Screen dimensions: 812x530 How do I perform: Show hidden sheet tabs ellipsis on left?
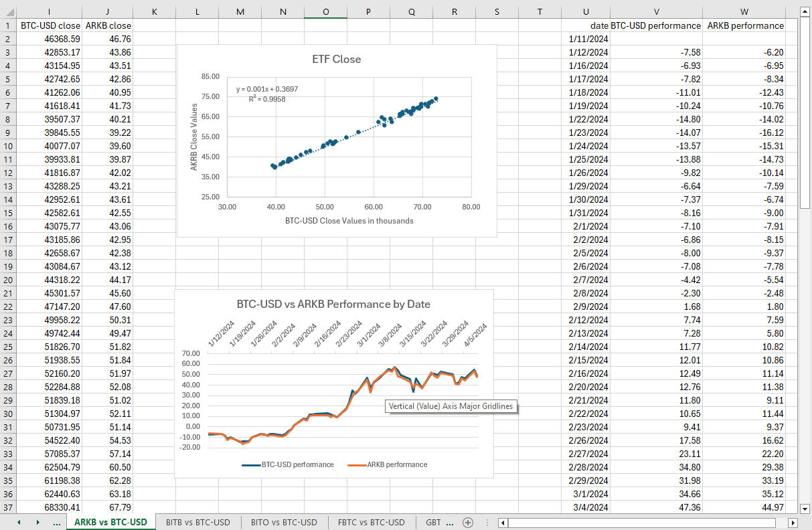click(57, 523)
